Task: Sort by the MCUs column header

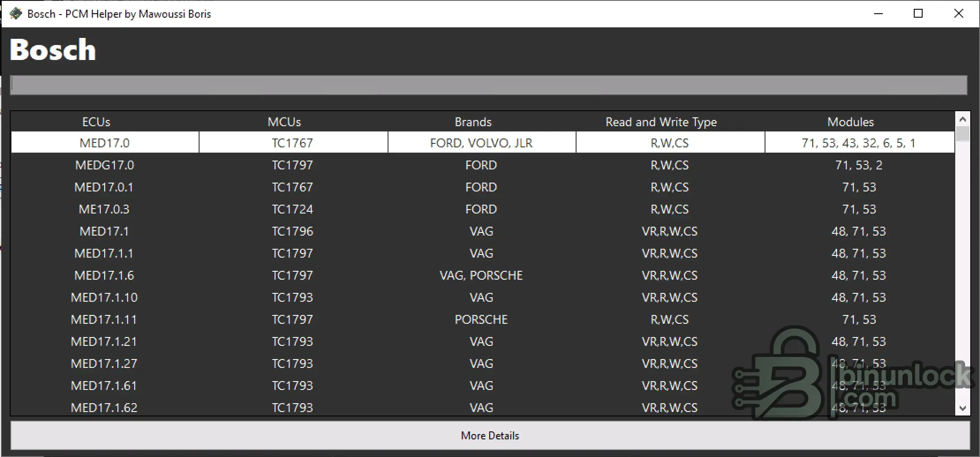Action: [284, 122]
